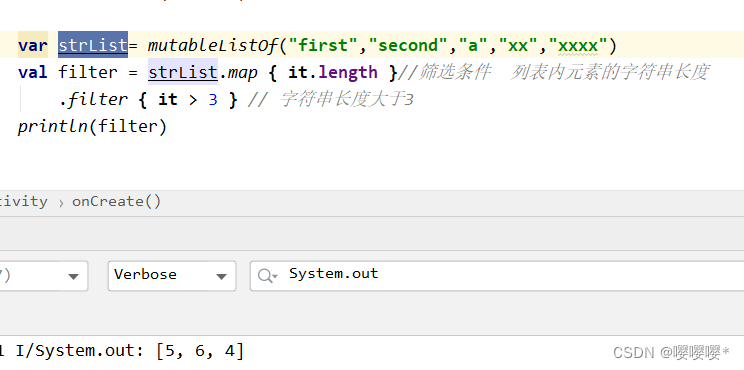Place cursor on mutableListOf function call

click(213, 46)
